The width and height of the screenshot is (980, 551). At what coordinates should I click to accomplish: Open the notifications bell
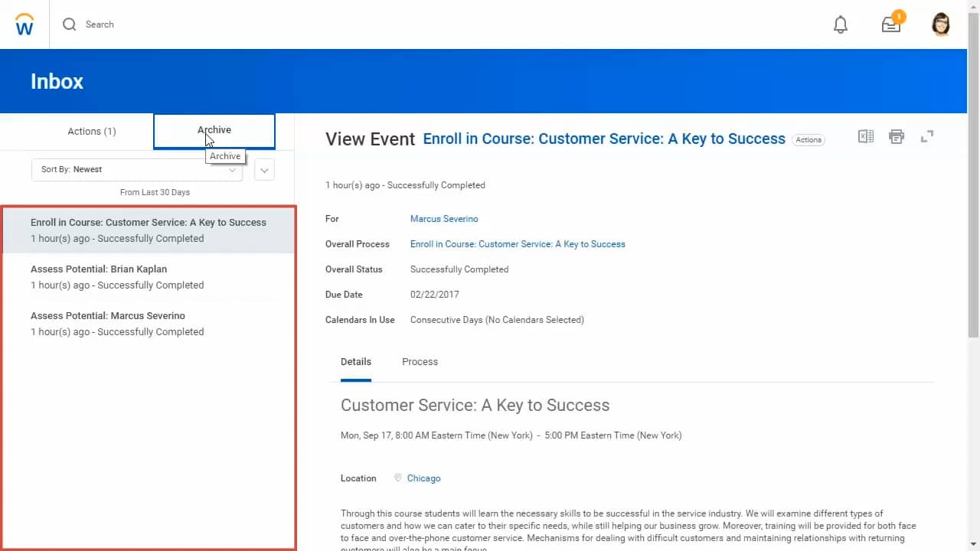point(841,24)
